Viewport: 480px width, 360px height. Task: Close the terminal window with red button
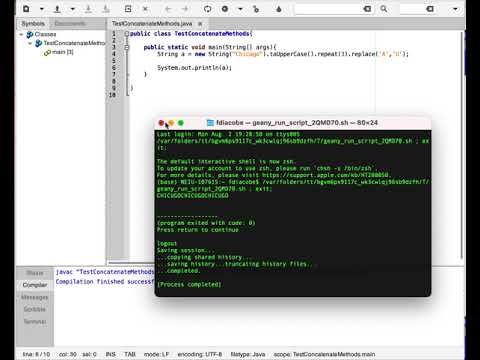[x=161, y=123]
